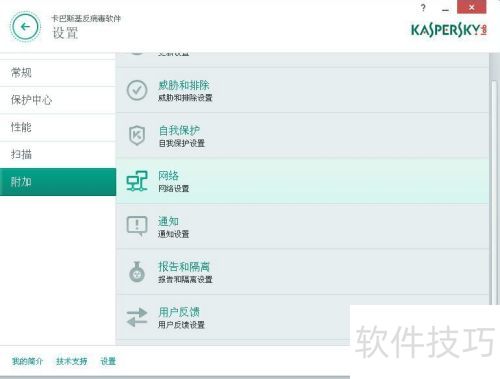Select the highlighted 附加 tab
The height and width of the screenshot is (379, 500).
click(x=58, y=182)
